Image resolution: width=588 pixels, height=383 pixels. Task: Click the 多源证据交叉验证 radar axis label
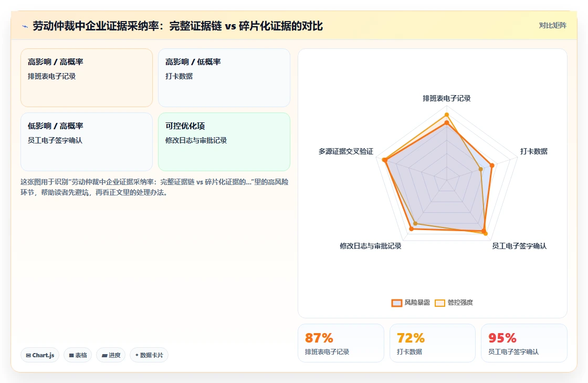point(346,151)
